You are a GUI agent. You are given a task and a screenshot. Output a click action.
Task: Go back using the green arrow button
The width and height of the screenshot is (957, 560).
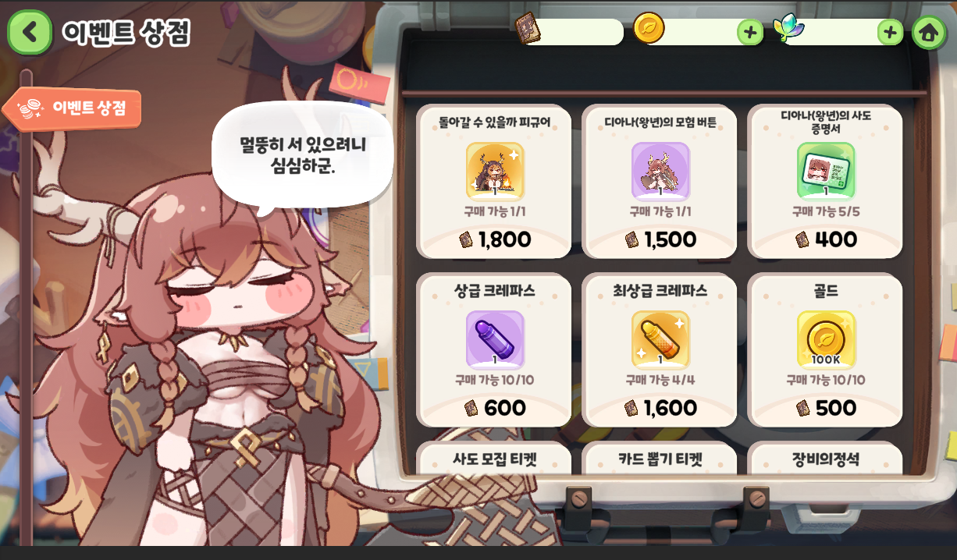click(30, 32)
